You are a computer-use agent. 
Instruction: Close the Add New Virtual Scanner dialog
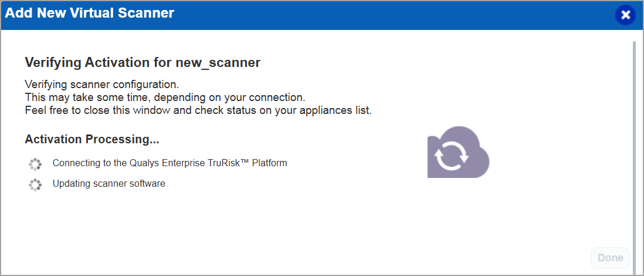click(x=625, y=15)
